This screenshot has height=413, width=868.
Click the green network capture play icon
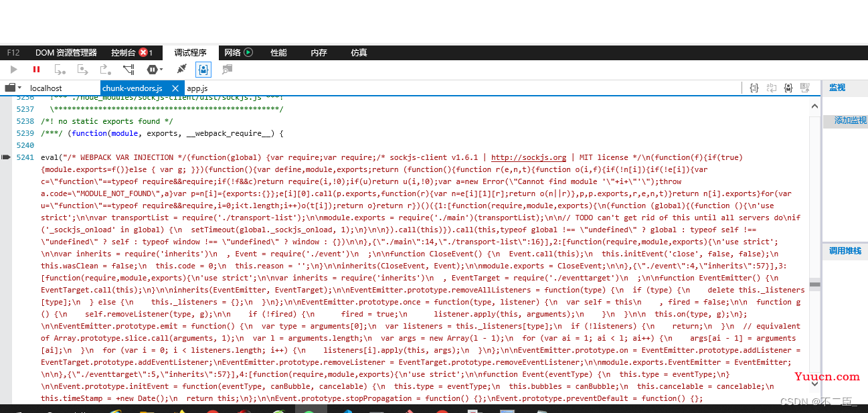click(x=248, y=52)
